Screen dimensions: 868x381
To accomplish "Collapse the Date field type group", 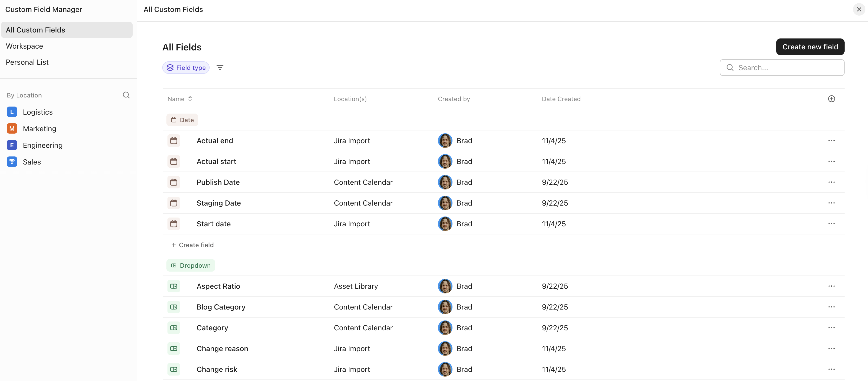I will pyautogui.click(x=182, y=120).
